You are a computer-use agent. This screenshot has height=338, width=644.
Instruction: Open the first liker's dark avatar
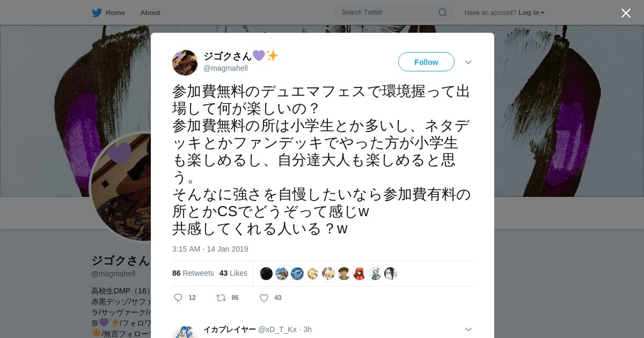(266, 274)
